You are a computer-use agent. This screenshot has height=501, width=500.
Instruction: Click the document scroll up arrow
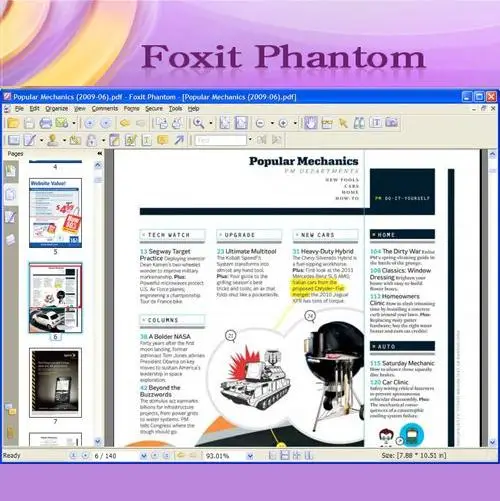pyautogui.click(x=493, y=154)
